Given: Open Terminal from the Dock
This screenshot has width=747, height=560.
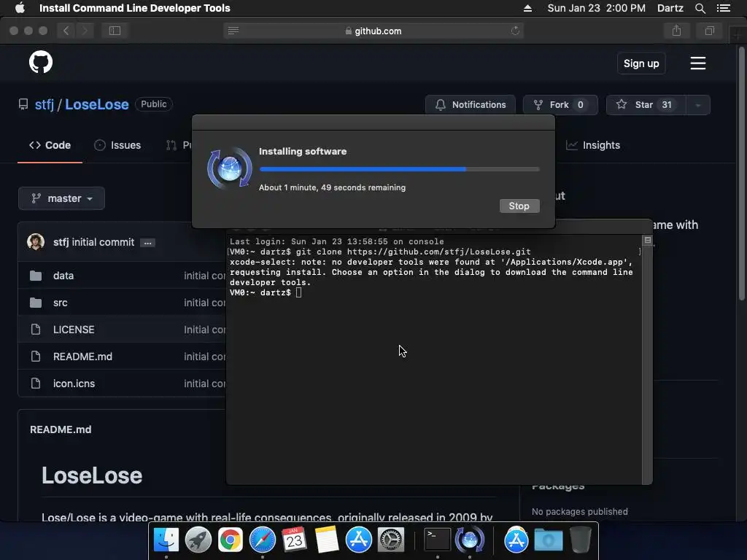Looking at the screenshot, I should [x=437, y=540].
